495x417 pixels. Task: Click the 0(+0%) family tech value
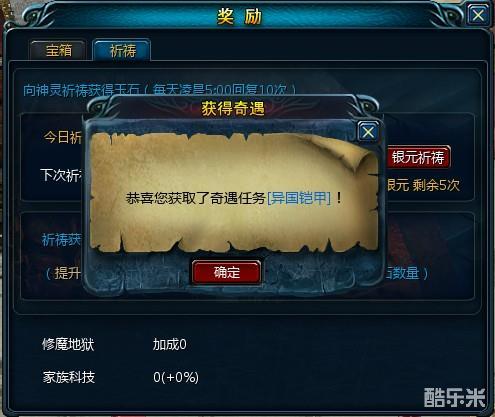click(176, 377)
